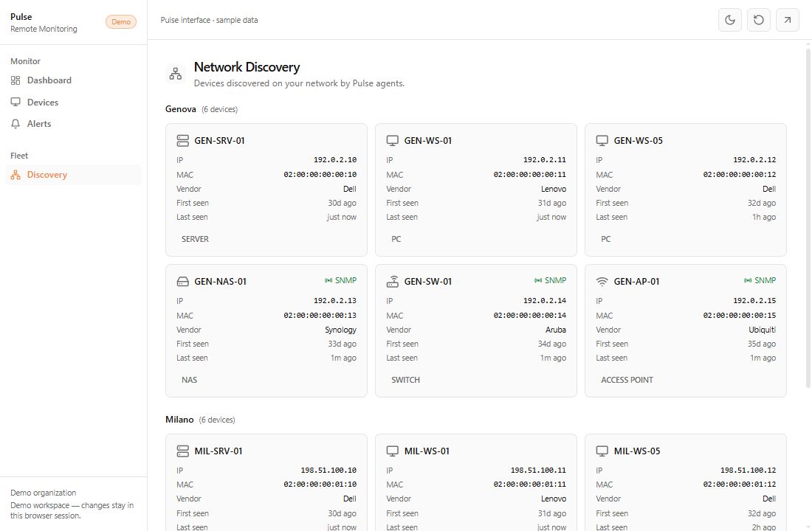
Task: Go to Devices in the sidebar
Action: click(73, 102)
